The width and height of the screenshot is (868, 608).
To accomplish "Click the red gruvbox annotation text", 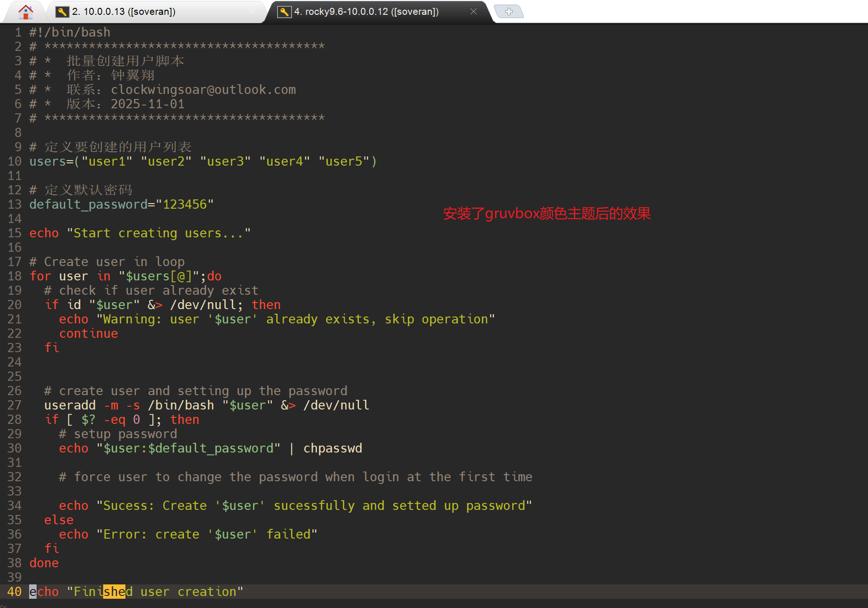I will [x=546, y=213].
